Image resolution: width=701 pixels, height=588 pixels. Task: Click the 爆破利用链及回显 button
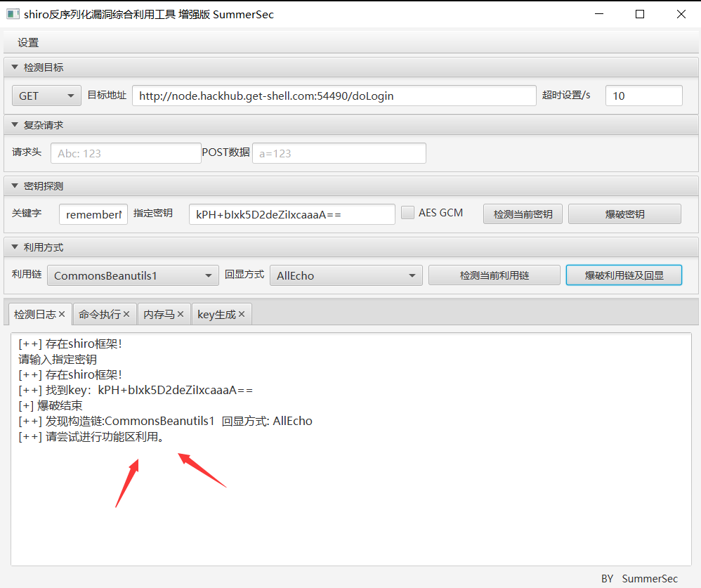pos(624,275)
